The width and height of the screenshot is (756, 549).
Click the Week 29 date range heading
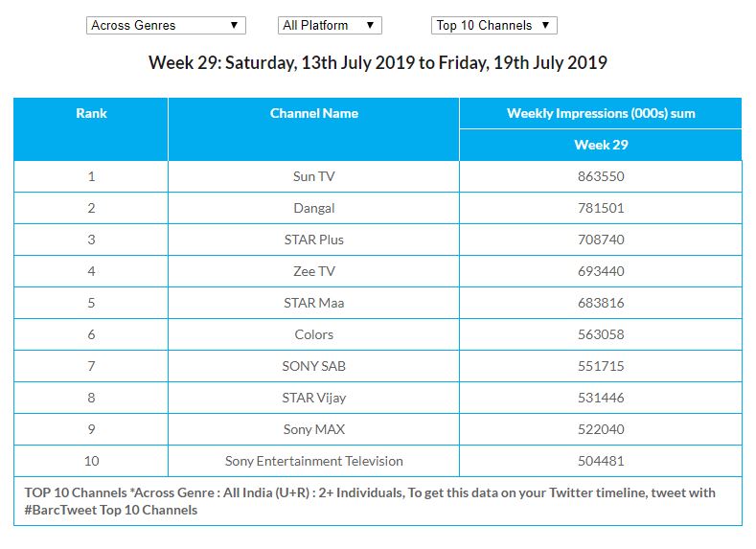point(378,63)
